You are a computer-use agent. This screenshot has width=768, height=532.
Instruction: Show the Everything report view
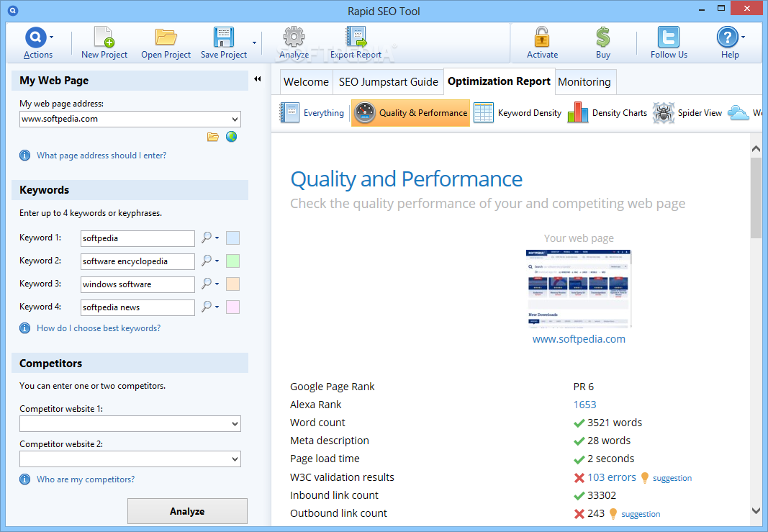(312, 113)
